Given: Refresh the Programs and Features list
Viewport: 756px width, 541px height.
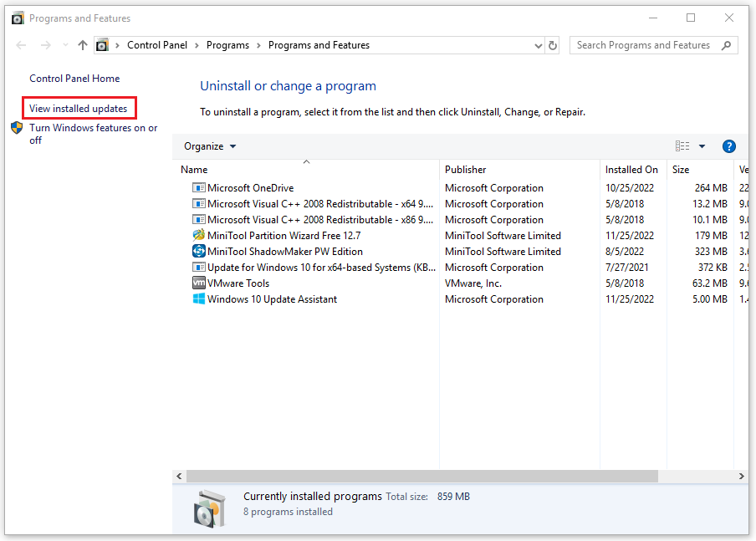Looking at the screenshot, I should click(x=553, y=45).
